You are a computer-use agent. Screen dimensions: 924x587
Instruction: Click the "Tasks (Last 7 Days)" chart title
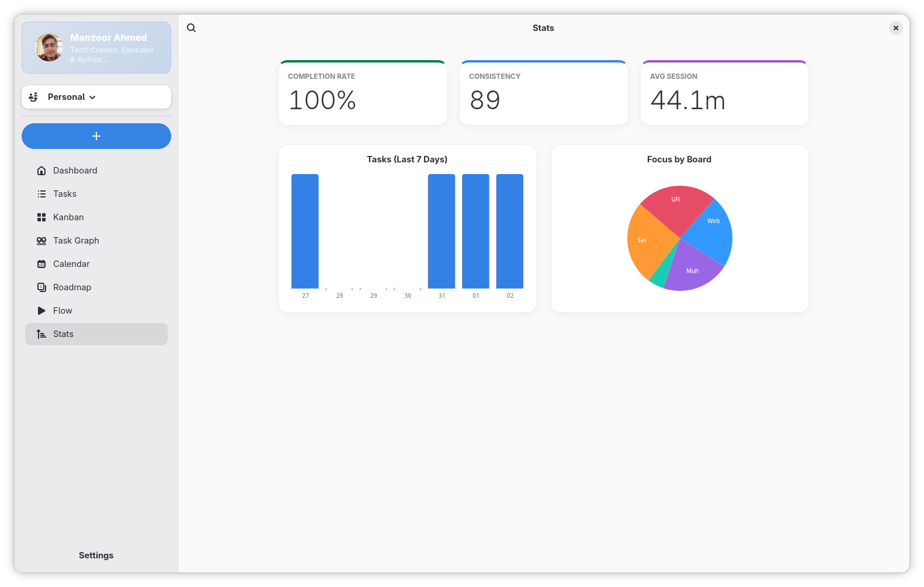point(407,159)
